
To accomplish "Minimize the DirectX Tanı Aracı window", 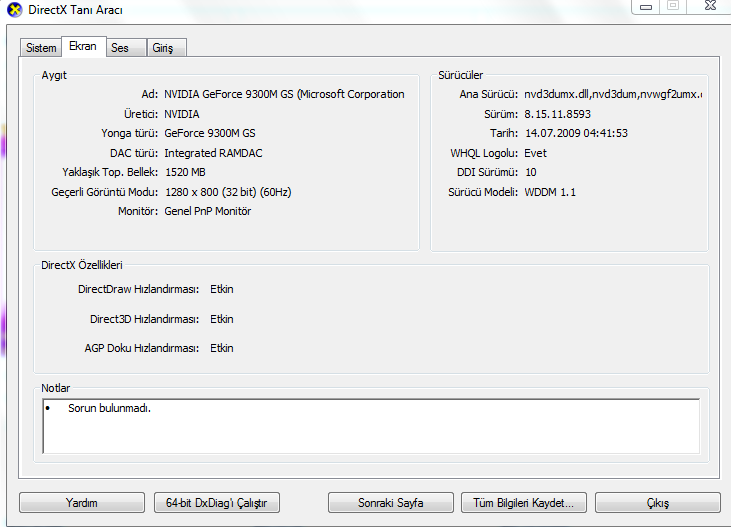I will (x=646, y=7).
